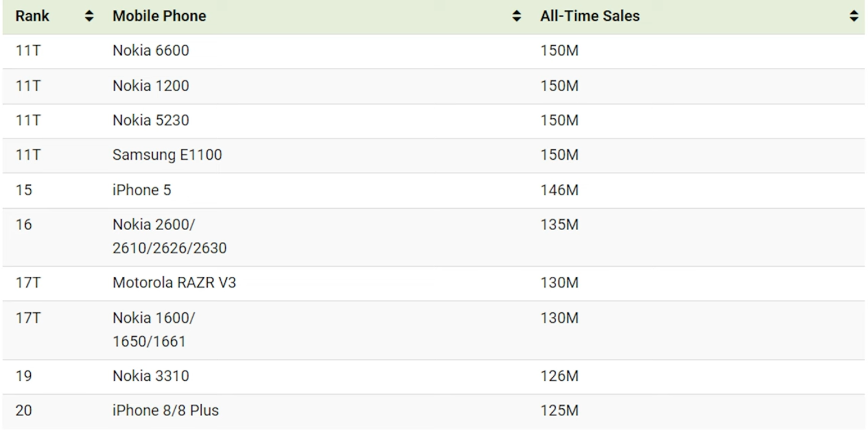
Task: Select the Nokia 3310 cell
Action: pos(151,376)
